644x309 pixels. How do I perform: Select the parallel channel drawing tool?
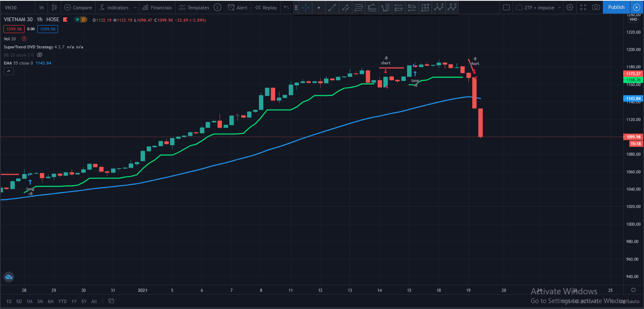pyautogui.click(x=372, y=7)
